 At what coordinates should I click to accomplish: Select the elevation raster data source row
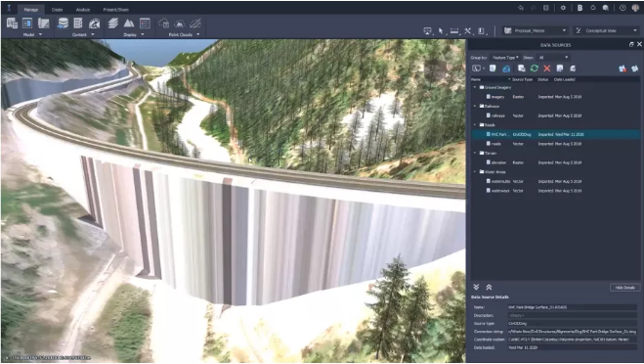(x=555, y=162)
